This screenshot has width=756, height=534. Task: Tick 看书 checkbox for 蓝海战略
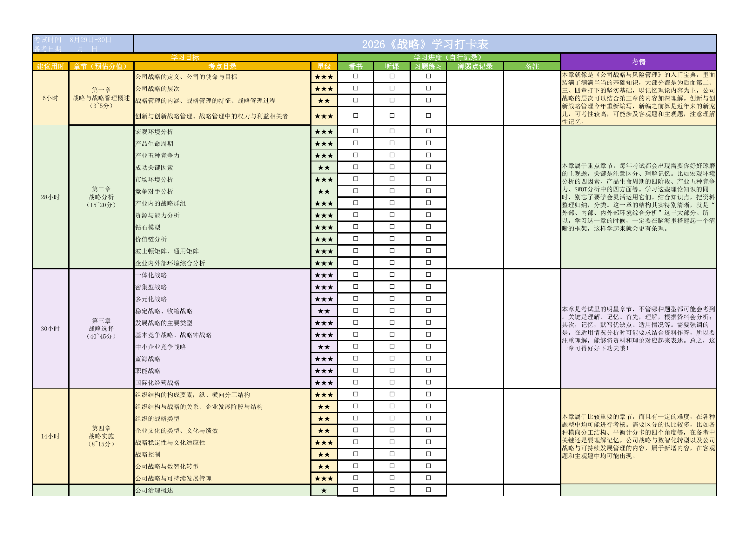[x=356, y=358]
